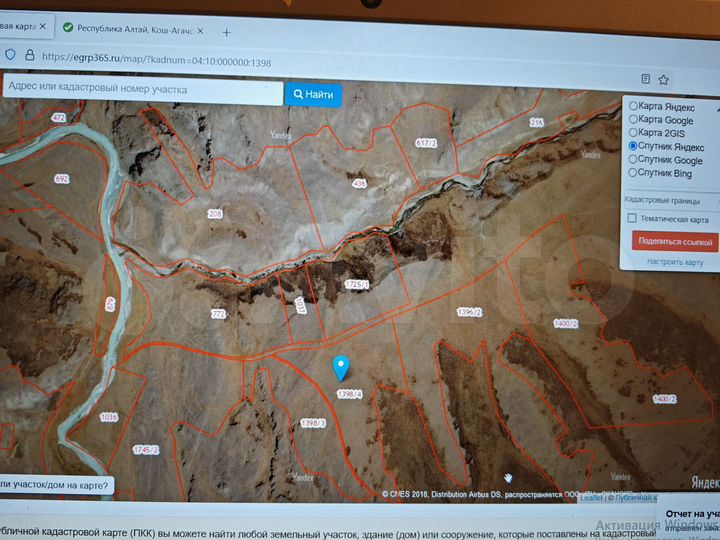Click the Отчет на участок popup
The image size is (720, 540).
pos(689,521)
